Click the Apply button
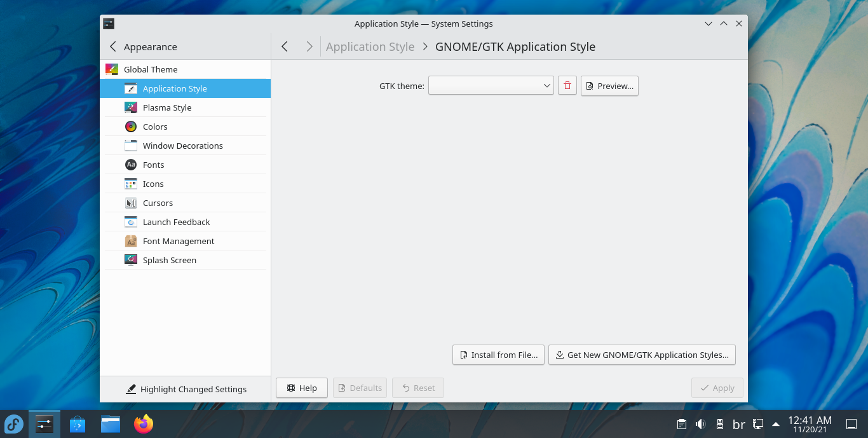This screenshot has width=868, height=438. [717, 388]
